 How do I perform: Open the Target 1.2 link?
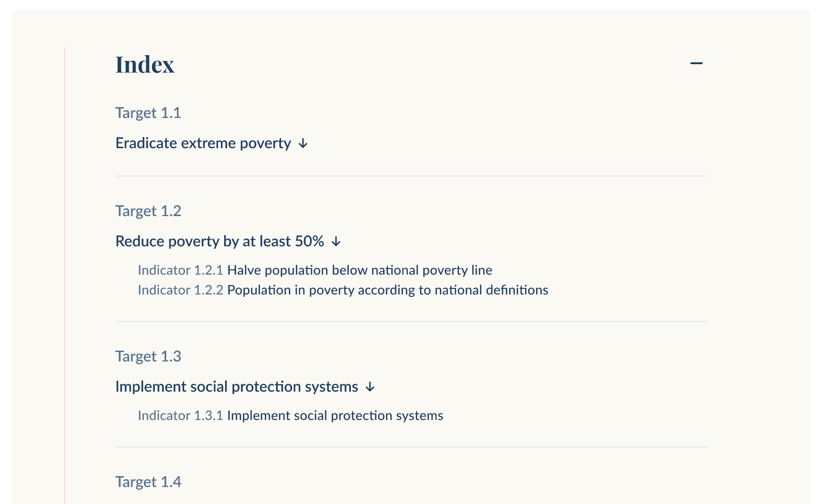[x=148, y=211]
